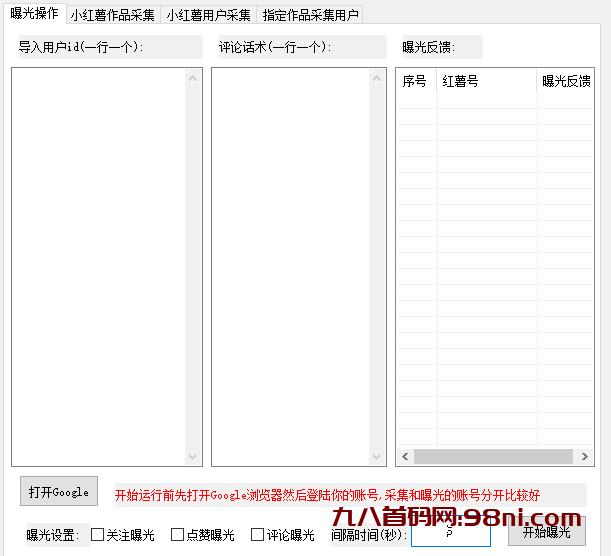Open the 小红薯用户采集 tab
The width and height of the screenshot is (611, 556).
(208, 15)
